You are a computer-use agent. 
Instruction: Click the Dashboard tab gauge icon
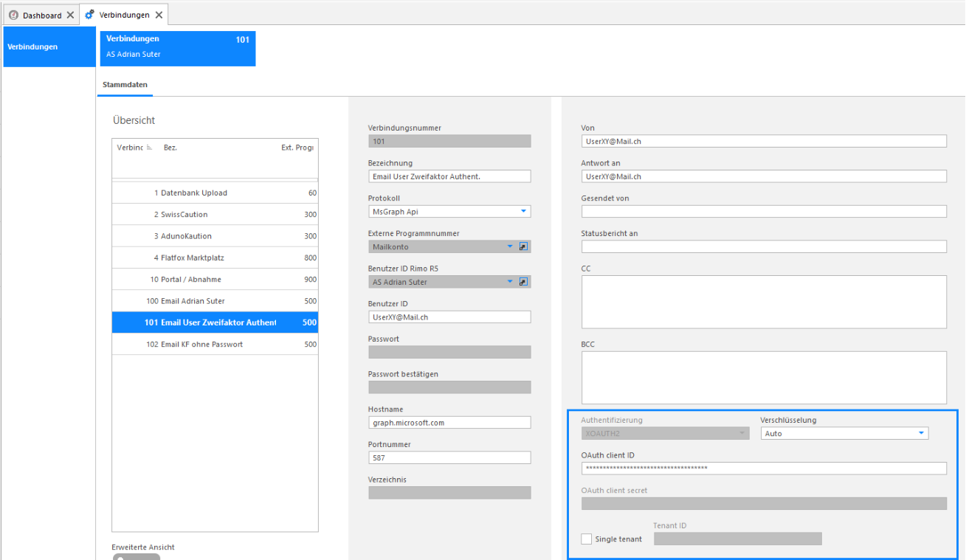pyautogui.click(x=14, y=15)
